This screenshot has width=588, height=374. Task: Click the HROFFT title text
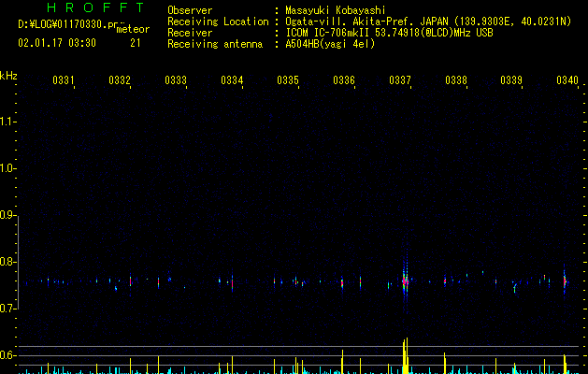95,7
